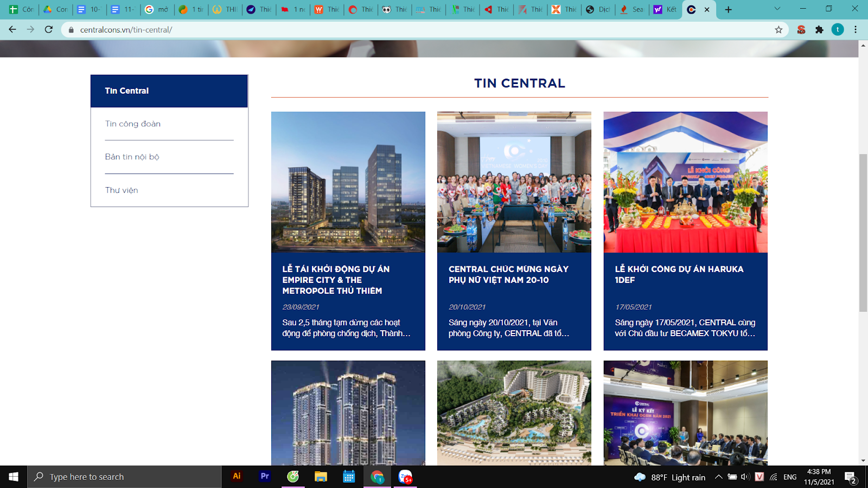
Task: Open the Windows Start menu
Action: point(14,477)
